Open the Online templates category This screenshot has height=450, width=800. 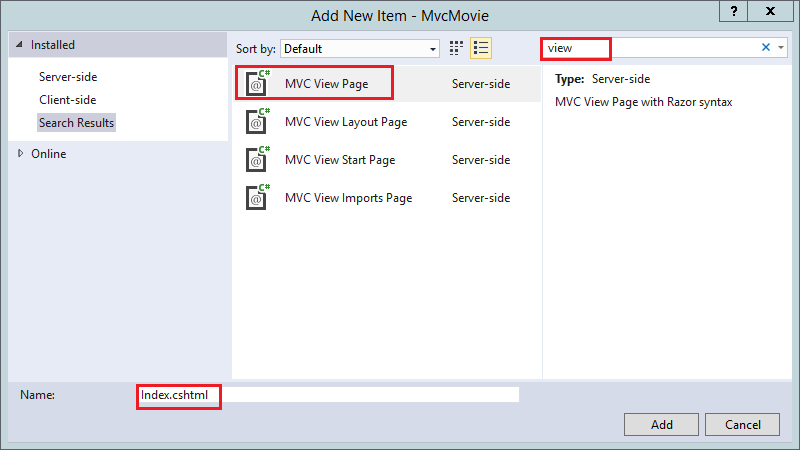click(48, 154)
